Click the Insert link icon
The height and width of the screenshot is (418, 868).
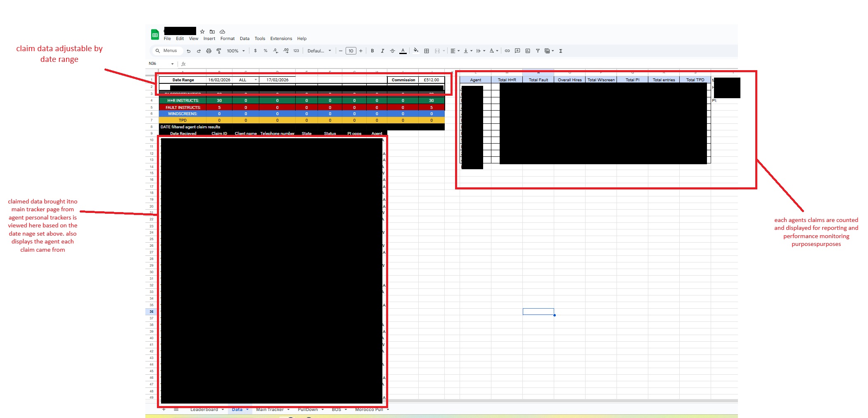507,51
